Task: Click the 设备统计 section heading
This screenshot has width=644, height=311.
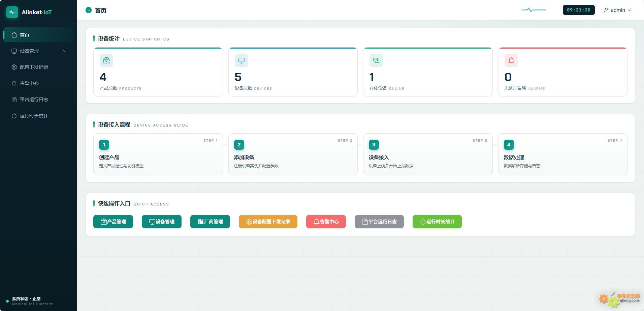Action: coord(108,39)
